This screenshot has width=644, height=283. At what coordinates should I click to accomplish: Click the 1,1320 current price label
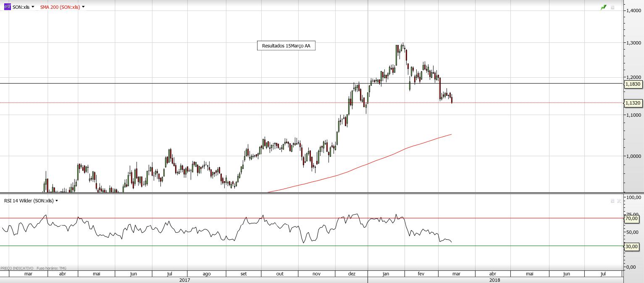click(x=633, y=103)
